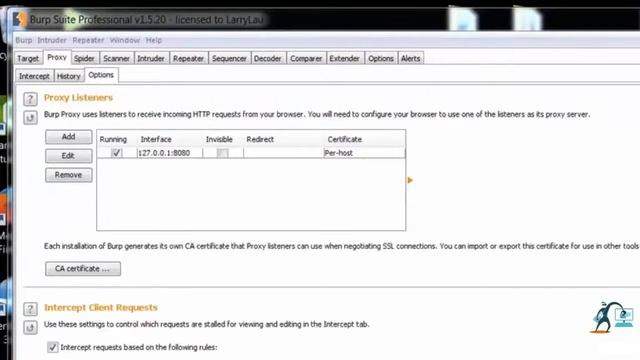The image size is (640, 360).
Task: Select the Per-host certificate cell
Action: [364, 153]
